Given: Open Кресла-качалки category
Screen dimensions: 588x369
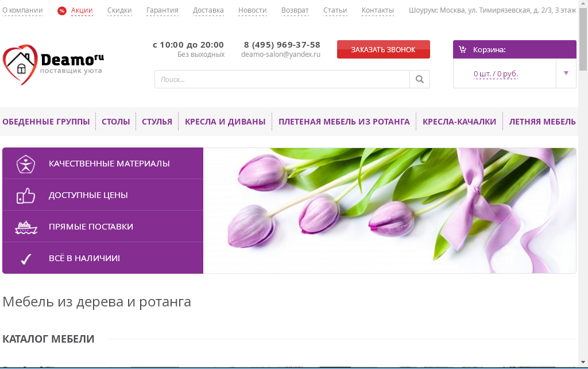Looking at the screenshot, I should [x=459, y=122].
